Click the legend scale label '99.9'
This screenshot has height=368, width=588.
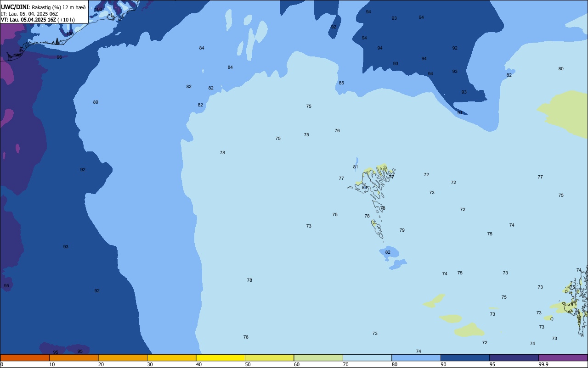point(543,364)
